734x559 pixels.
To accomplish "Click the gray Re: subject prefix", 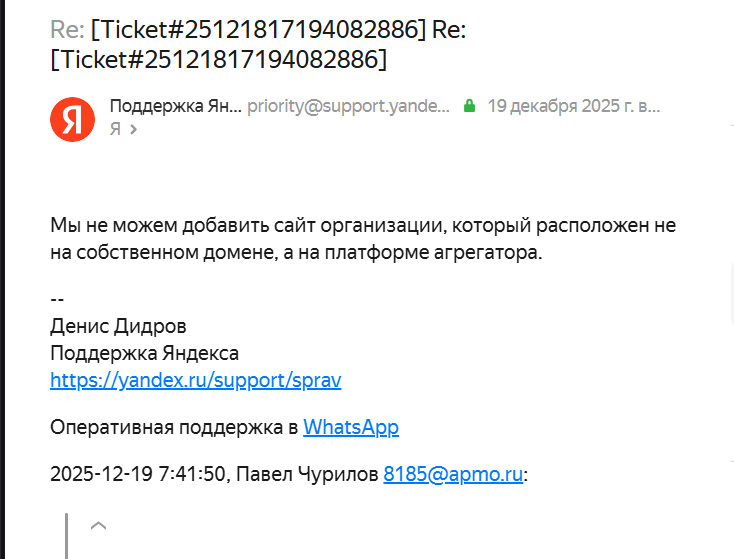I will click(x=67, y=30).
